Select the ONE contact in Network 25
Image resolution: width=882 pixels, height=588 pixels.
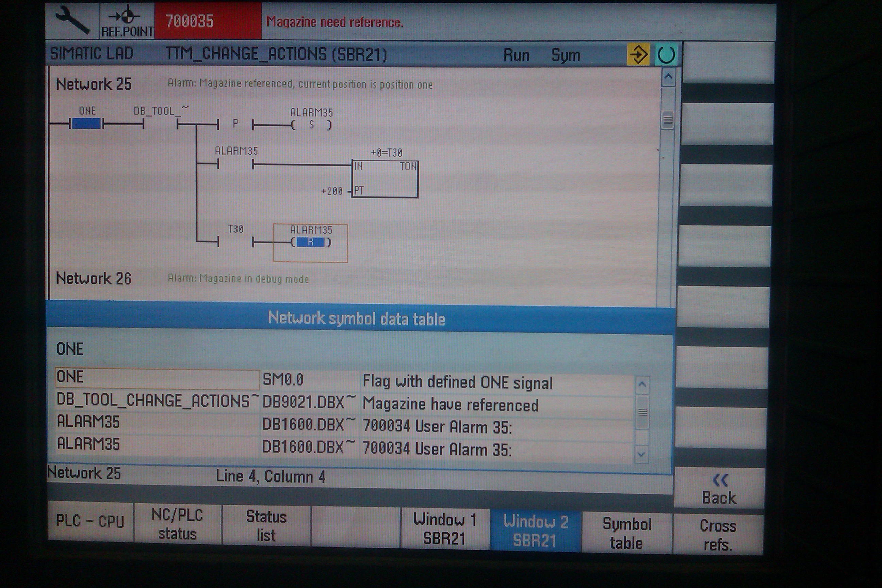click(86, 124)
